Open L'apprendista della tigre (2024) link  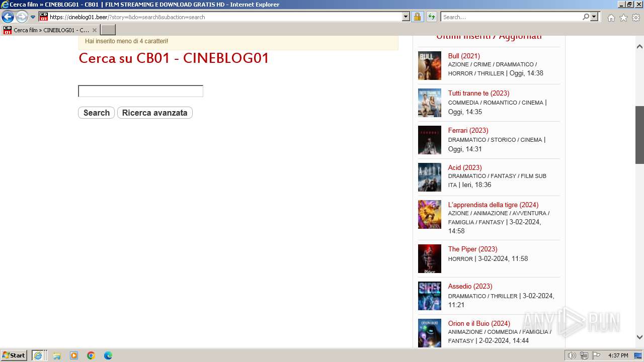click(493, 205)
